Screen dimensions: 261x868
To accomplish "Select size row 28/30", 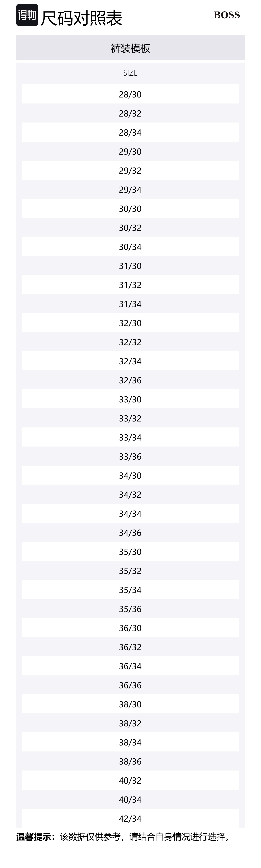I will [x=130, y=94].
